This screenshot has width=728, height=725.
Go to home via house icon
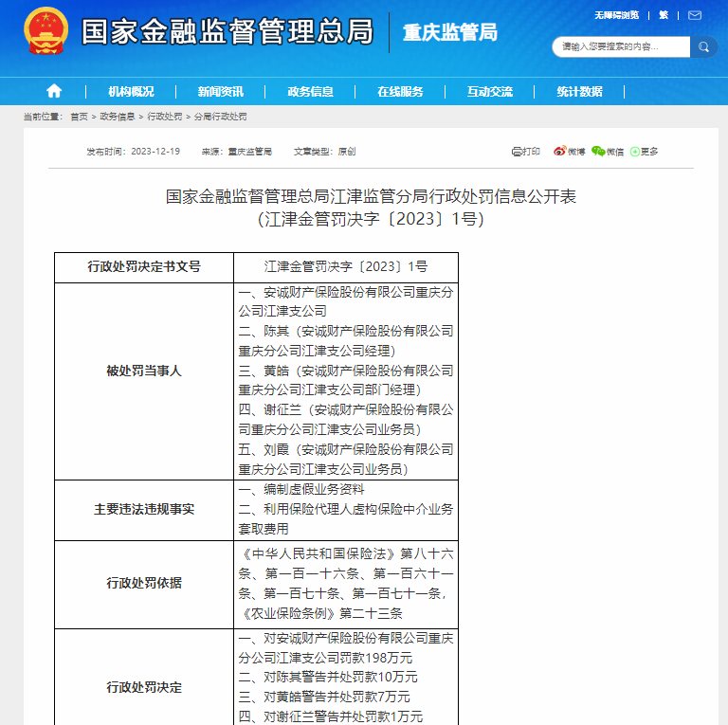pyautogui.click(x=54, y=91)
